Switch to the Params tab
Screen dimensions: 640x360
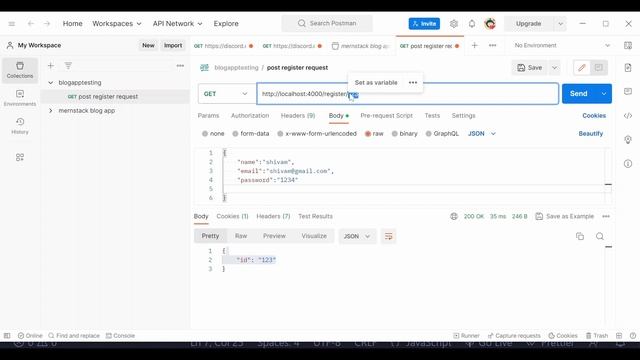coord(208,116)
